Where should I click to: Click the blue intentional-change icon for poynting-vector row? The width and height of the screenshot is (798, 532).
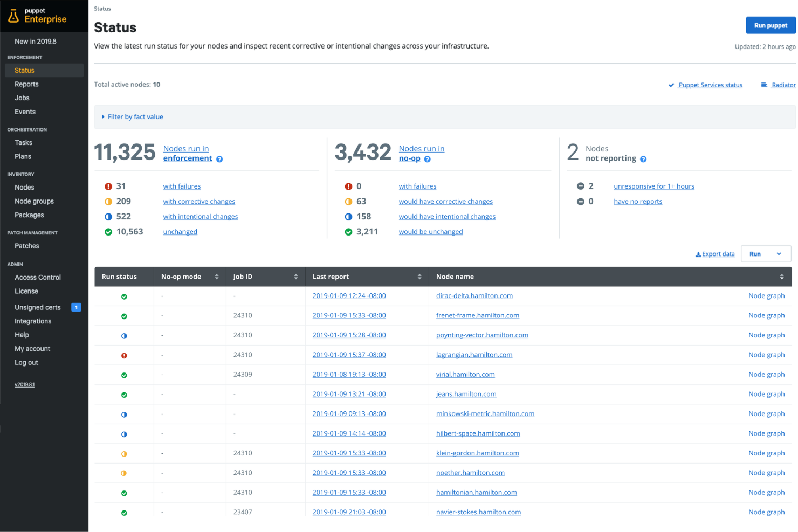click(124, 335)
